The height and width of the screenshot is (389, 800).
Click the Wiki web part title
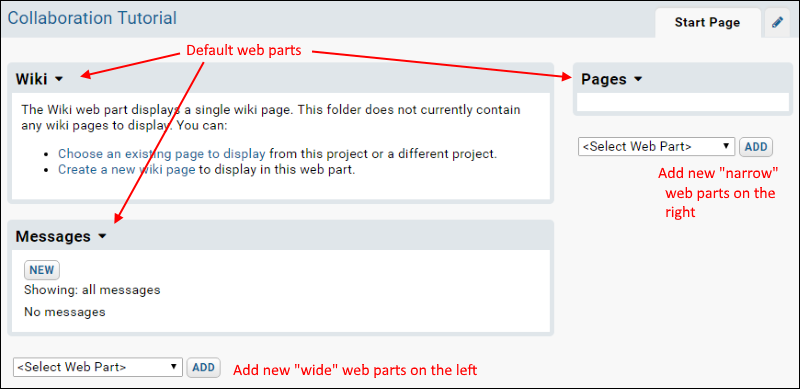pos(31,79)
